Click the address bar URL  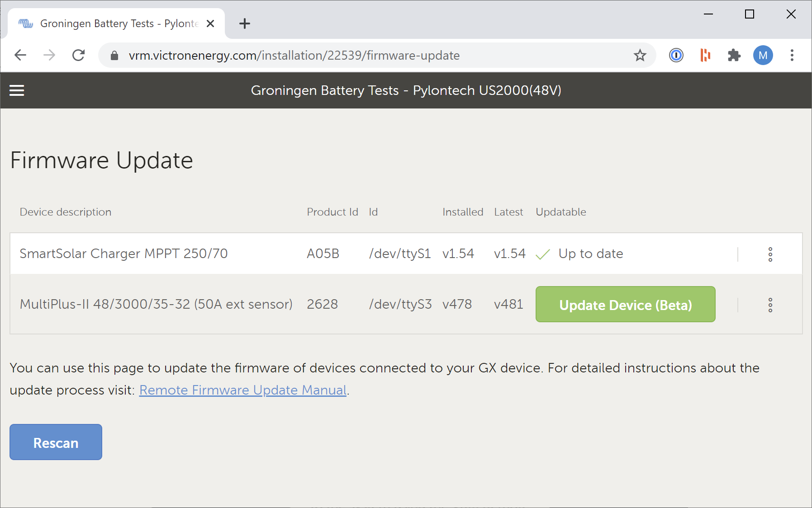[294, 55]
